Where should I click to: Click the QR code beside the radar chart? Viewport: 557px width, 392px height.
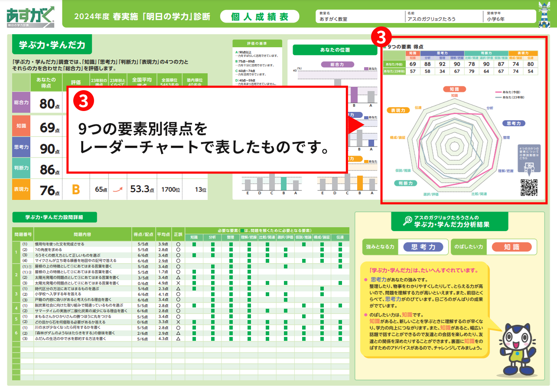[528, 187]
